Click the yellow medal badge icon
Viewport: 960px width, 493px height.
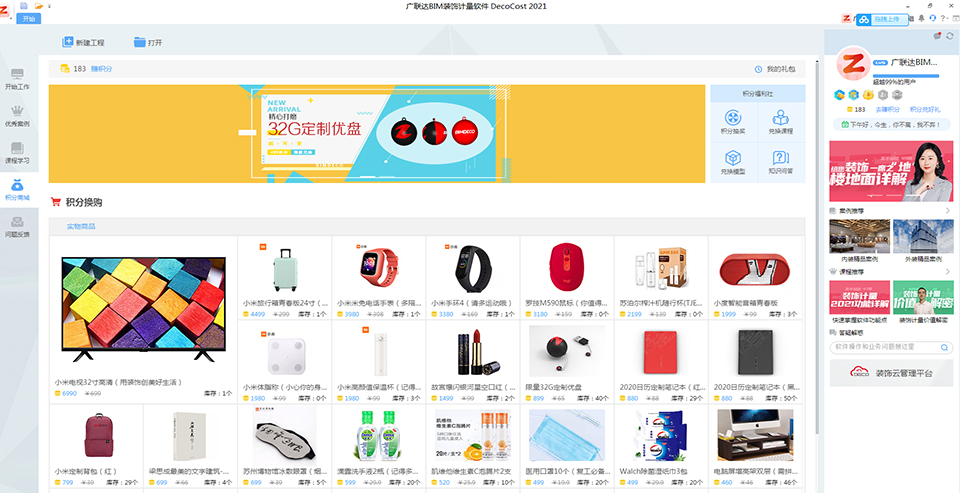point(868,94)
